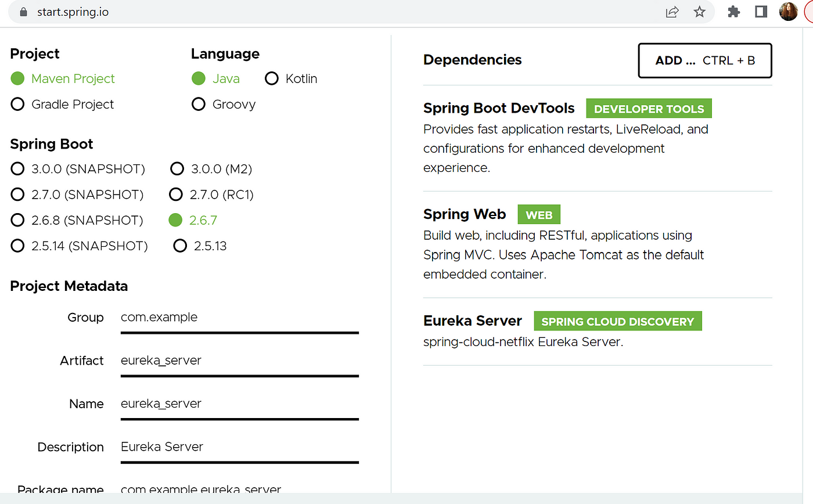
Task: Click the Artifact text field
Action: (x=240, y=361)
